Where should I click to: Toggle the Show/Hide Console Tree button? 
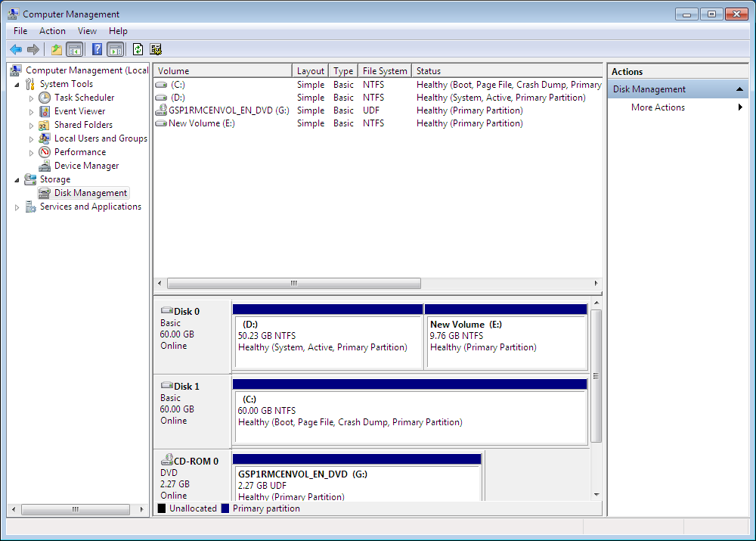74,50
